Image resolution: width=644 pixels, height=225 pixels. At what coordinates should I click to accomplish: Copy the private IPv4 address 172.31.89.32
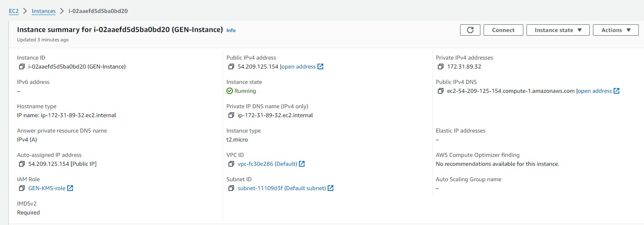tap(441, 66)
